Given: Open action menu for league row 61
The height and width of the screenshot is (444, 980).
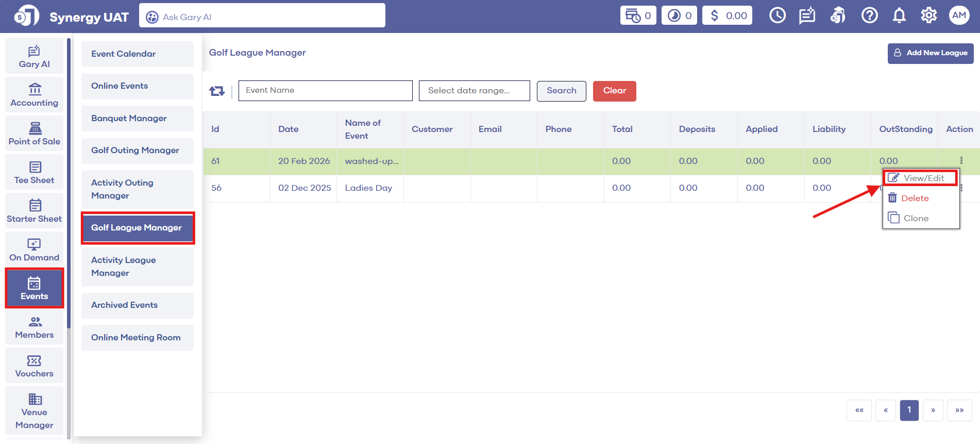Looking at the screenshot, I should 961,161.
